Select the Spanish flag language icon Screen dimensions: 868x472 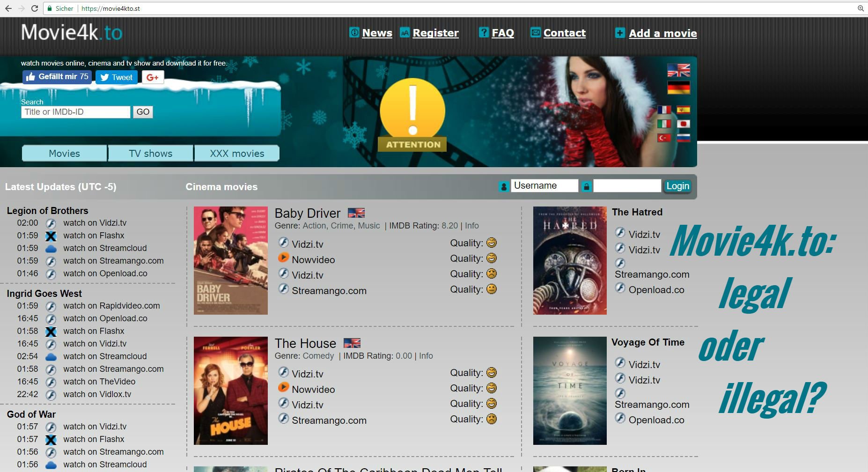684,110
